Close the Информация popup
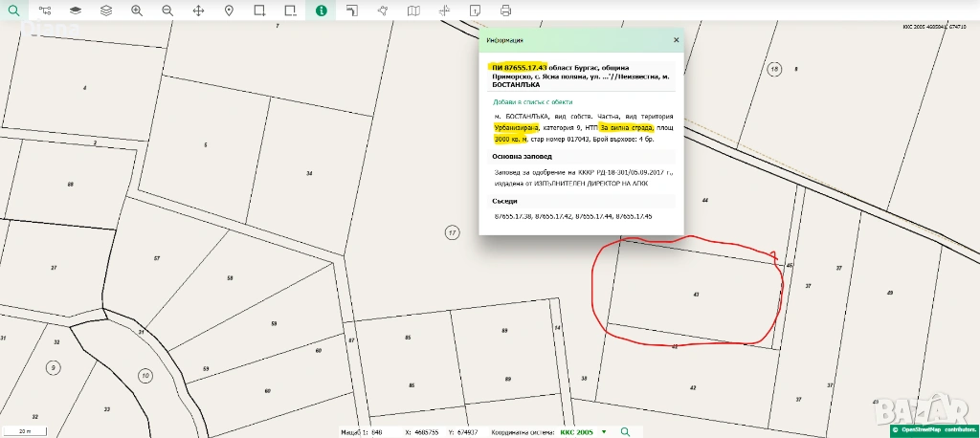Image resolution: width=980 pixels, height=438 pixels. tap(676, 40)
